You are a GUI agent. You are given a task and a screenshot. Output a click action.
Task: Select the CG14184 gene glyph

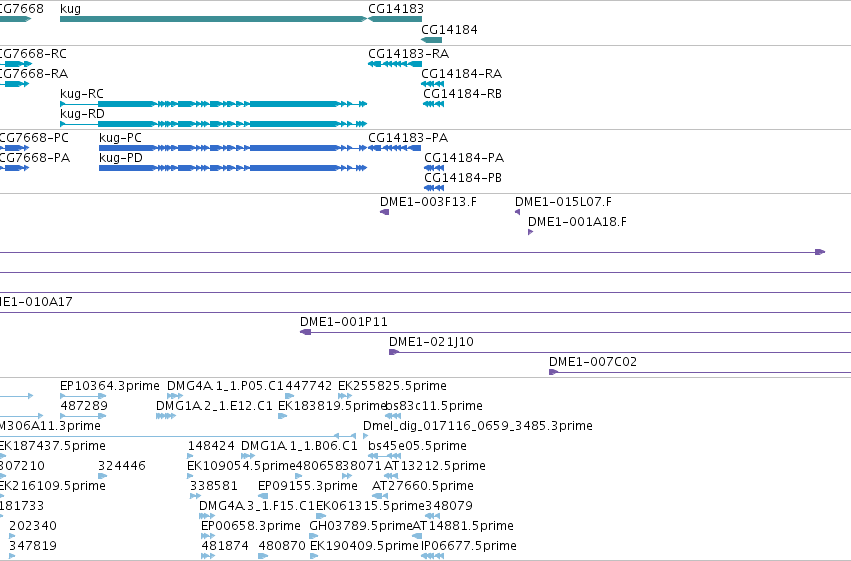point(431,40)
